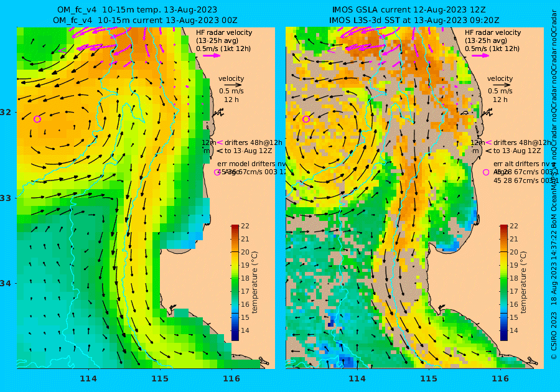Click the magenta drifter arrowhead in right legend
Screen dimensions: 560x392
coord(488,142)
